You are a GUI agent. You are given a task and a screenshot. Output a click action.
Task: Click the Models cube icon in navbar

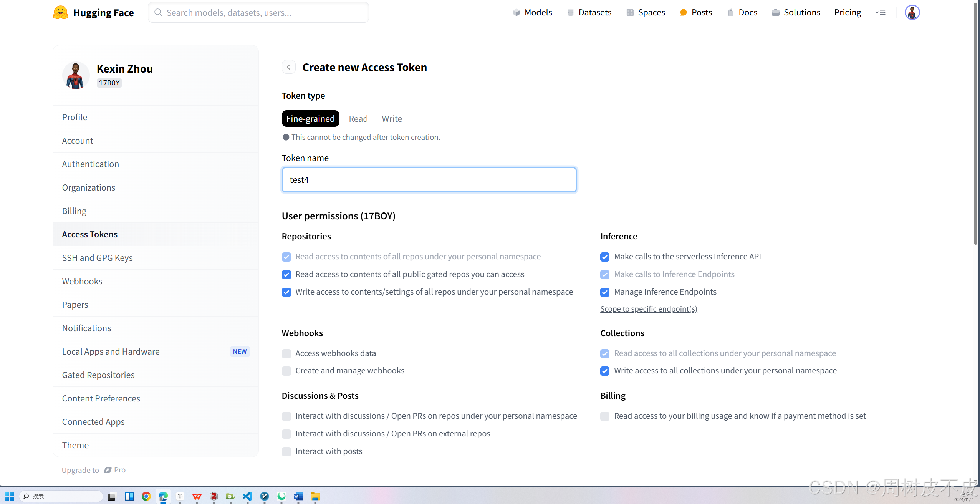[516, 13]
